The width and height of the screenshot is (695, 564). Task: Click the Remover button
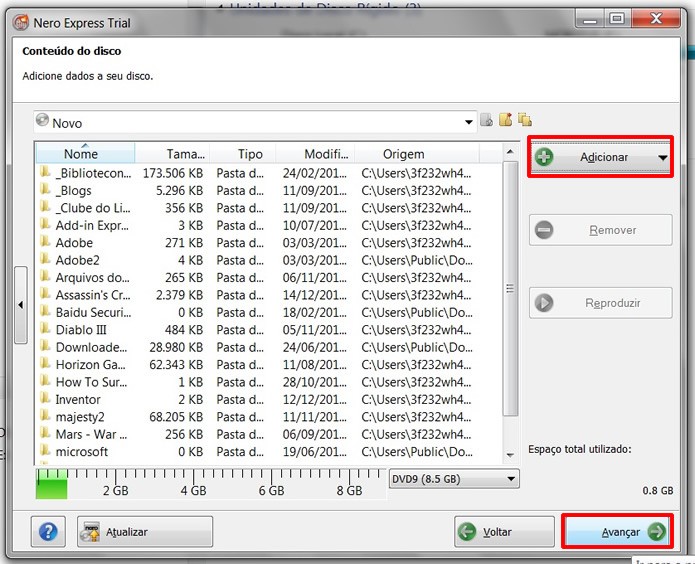pyautogui.click(x=601, y=230)
